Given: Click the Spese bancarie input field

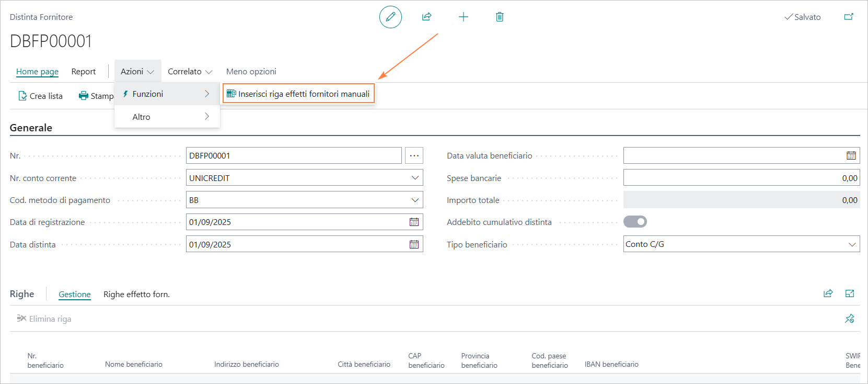Looking at the screenshot, I should pos(741,178).
